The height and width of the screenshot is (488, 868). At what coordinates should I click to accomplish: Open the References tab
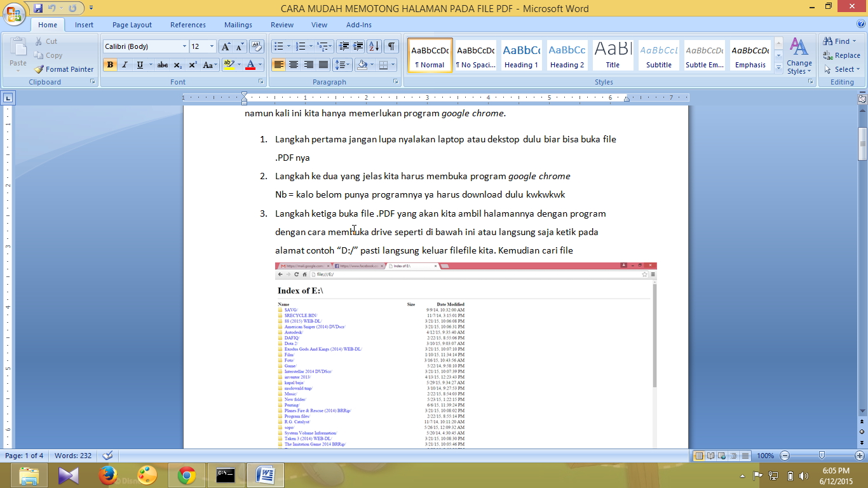coord(188,25)
